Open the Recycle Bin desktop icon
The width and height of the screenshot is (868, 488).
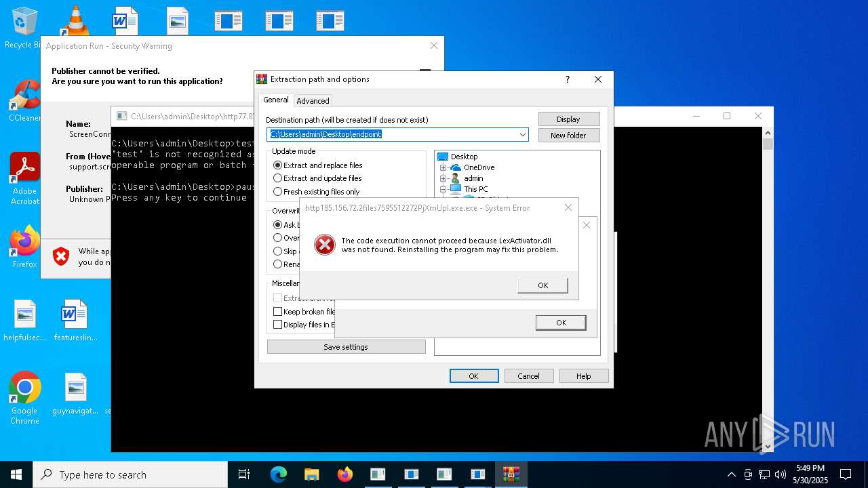tap(24, 27)
